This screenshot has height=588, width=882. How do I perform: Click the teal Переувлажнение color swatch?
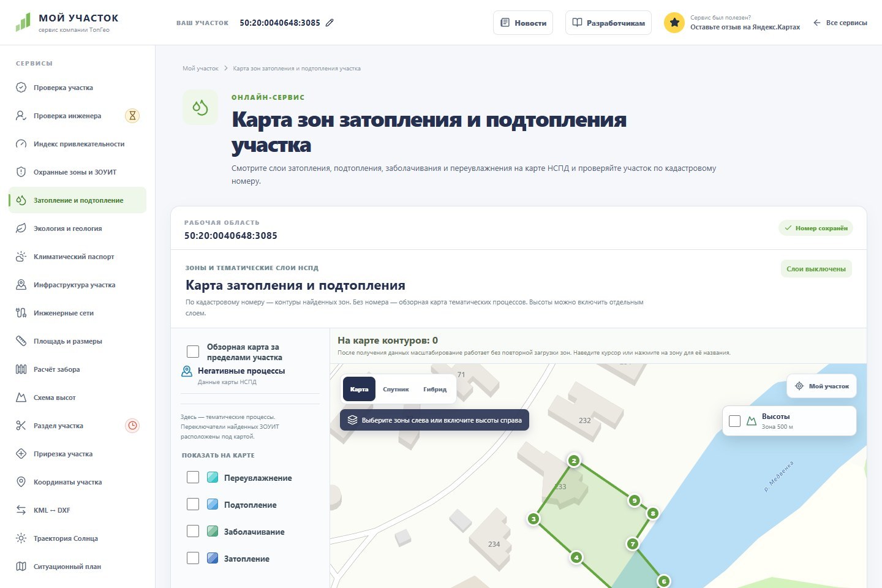tap(213, 477)
